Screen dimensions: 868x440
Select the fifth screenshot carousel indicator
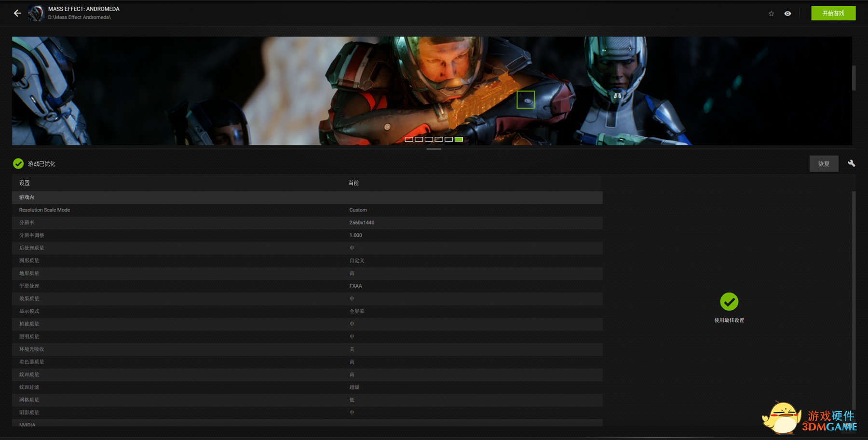pos(449,139)
